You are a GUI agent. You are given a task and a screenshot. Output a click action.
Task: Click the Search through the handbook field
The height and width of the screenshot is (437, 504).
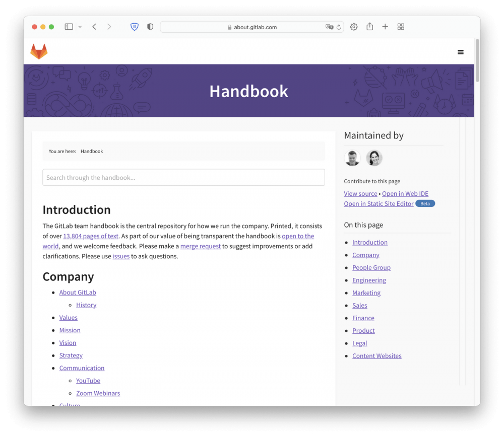point(183,177)
